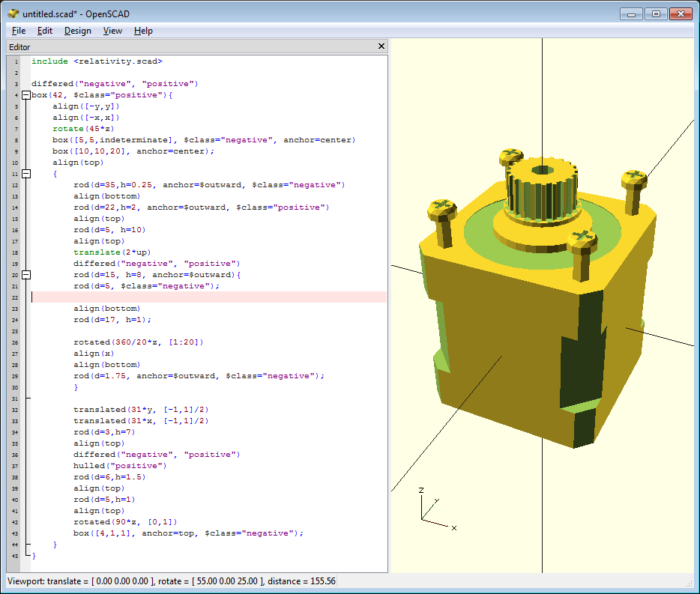Open the Help menu
700x594 pixels.
[x=143, y=31]
